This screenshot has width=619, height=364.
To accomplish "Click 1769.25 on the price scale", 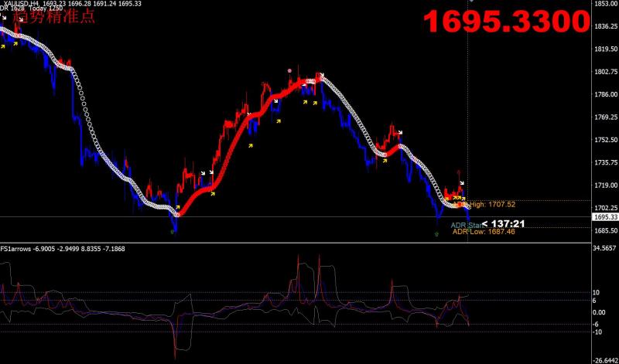I will pos(606,117).
